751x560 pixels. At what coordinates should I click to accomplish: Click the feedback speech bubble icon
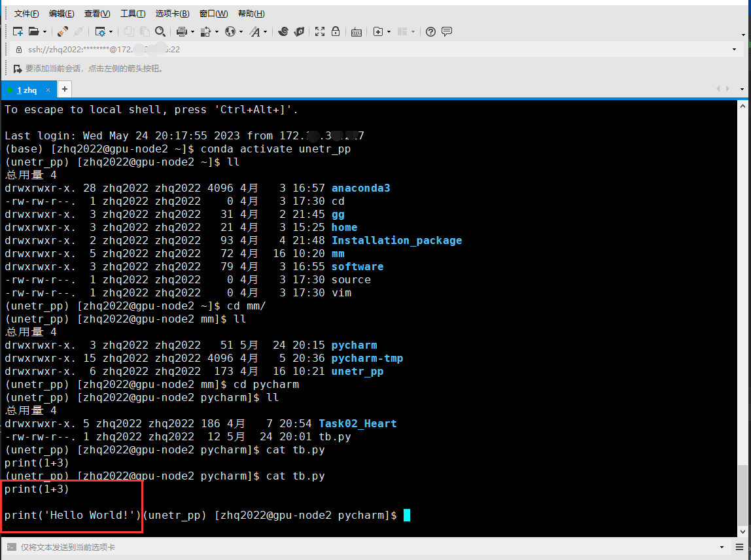coord(447,31)
